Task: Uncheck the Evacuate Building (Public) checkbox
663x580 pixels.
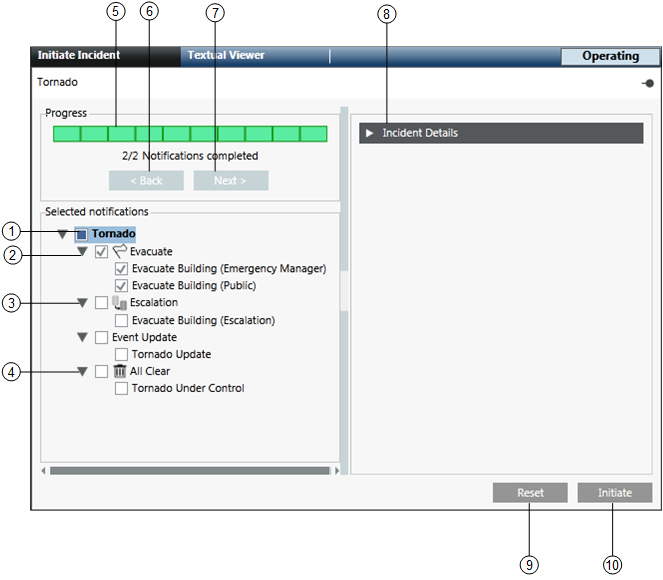Action: point(121,286)
